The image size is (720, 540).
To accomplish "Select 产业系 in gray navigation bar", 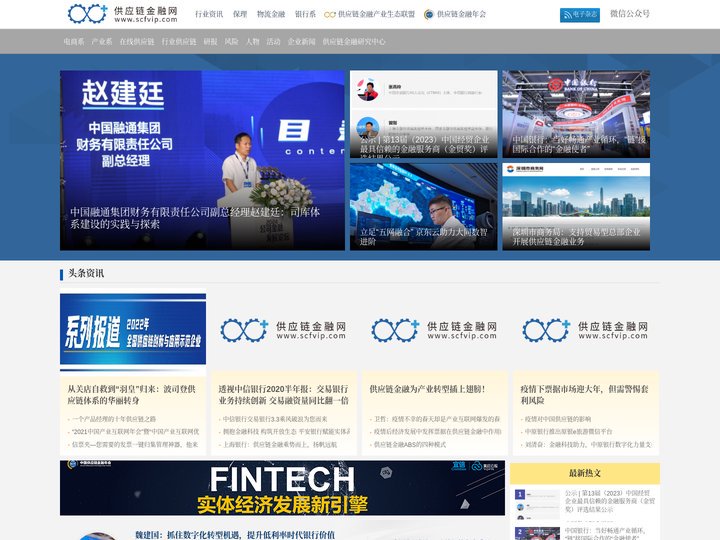I will tap(102, 41).
